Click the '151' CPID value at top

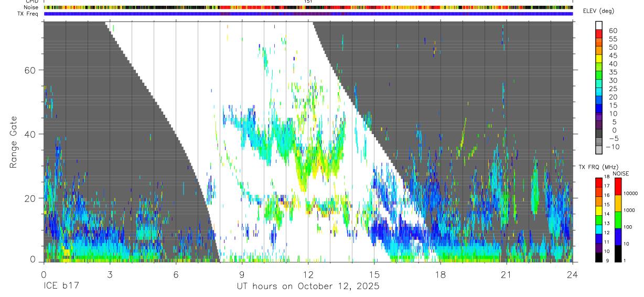click(308, 2)
